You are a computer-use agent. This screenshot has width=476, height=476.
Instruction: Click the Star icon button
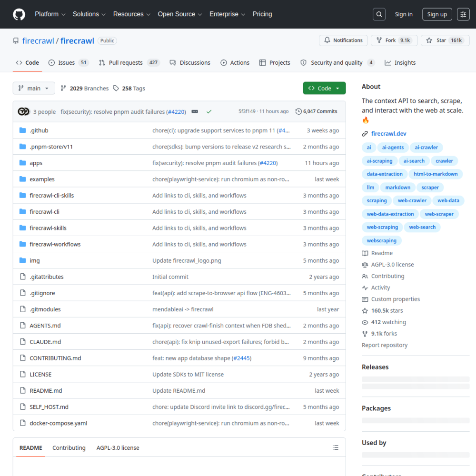click(x=429, y=40)
